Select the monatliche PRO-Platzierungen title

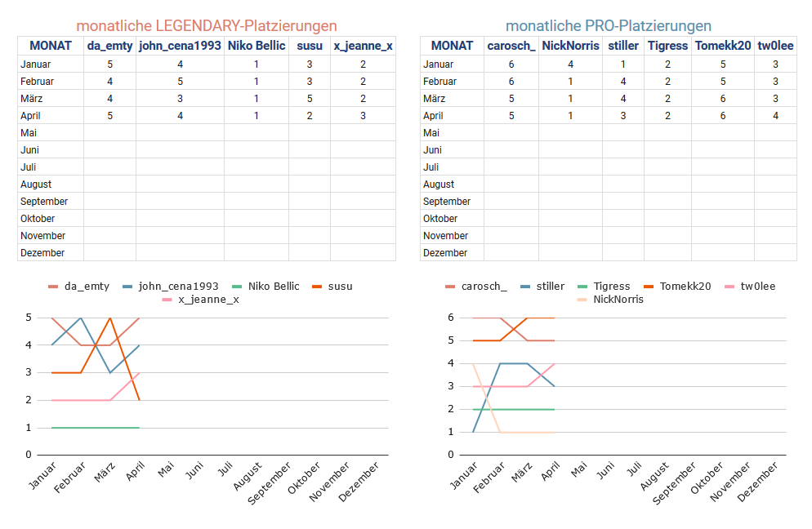point(609,26)
